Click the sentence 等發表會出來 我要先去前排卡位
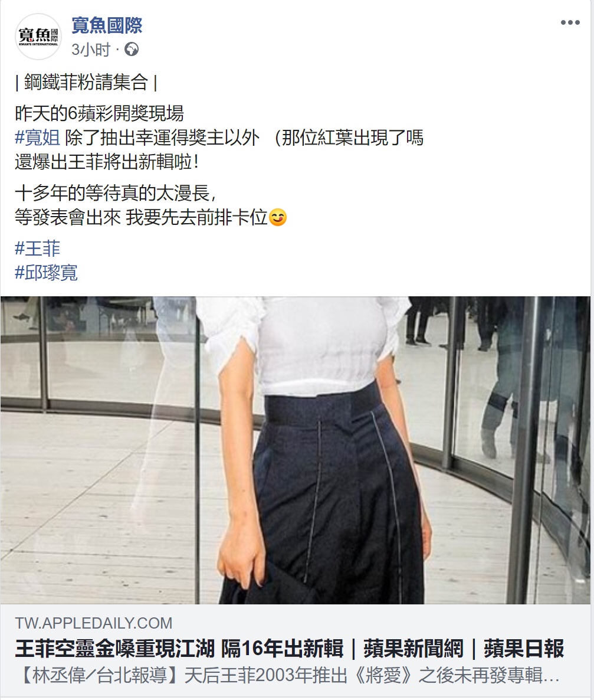 point(141,217)
